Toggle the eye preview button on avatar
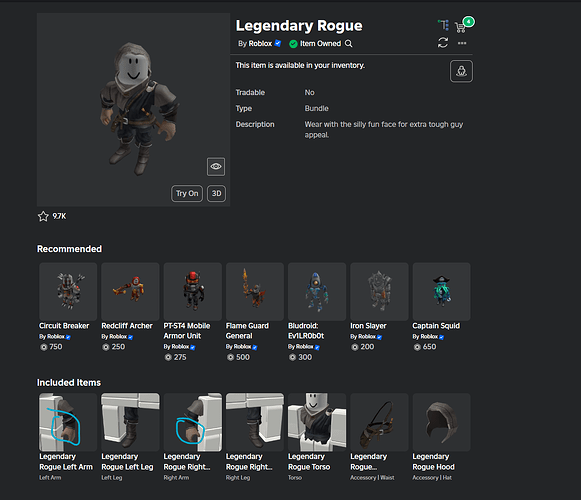The image size is (581, 500). coord(216,166)
